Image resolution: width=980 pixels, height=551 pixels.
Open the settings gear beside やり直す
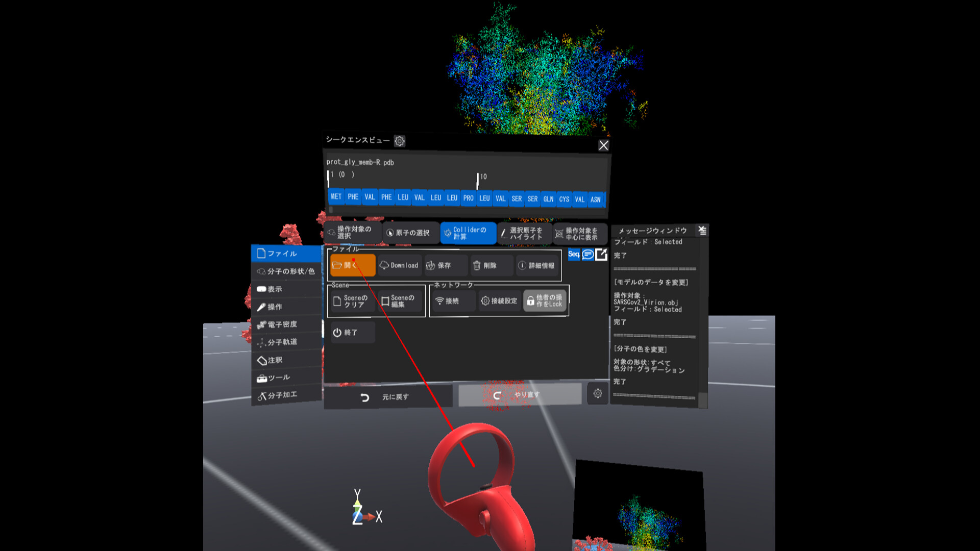pos(596,394)
